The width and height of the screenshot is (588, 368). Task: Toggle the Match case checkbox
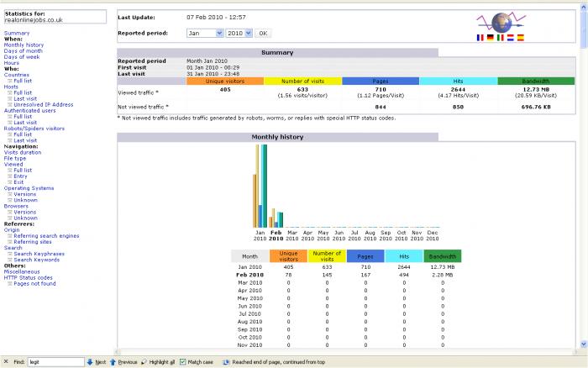183,361
